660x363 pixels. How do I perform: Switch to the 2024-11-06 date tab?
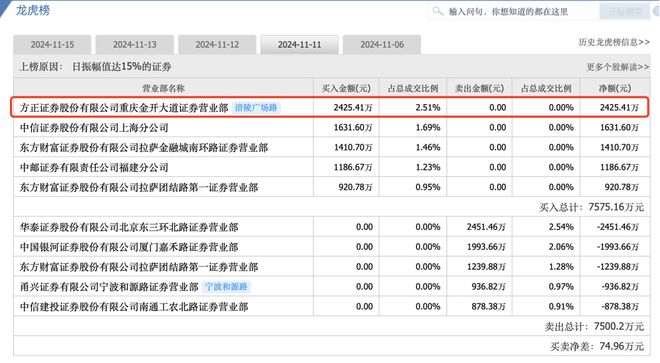[x=382, y=45]
